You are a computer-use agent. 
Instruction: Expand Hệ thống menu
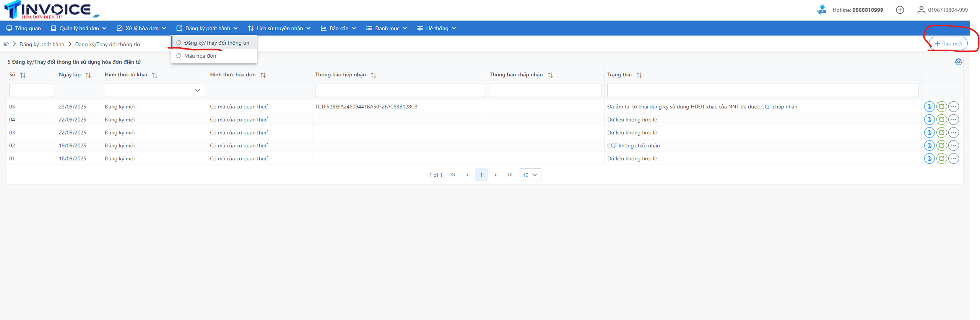click(437, 28)
